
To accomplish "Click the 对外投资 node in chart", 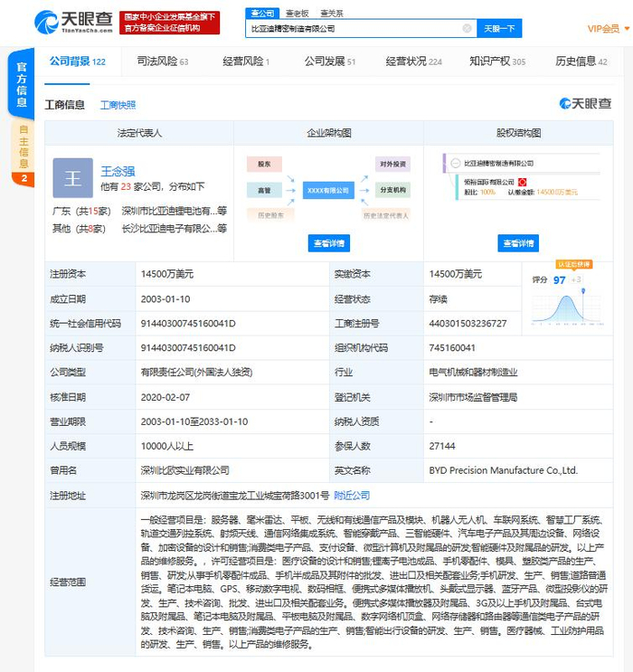I will [x=392, y=164].
